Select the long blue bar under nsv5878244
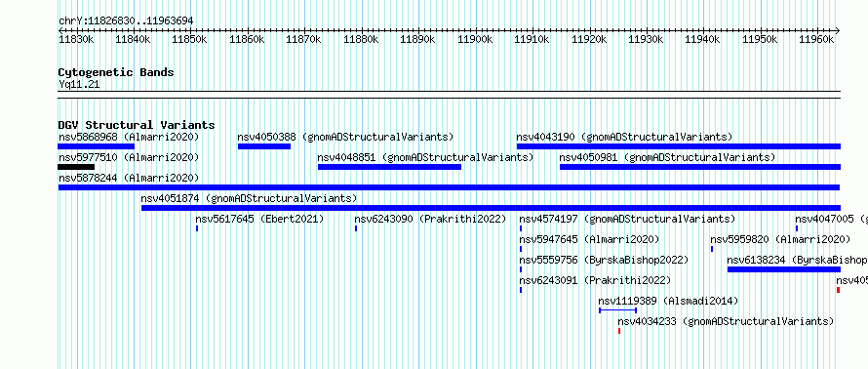 449,187
